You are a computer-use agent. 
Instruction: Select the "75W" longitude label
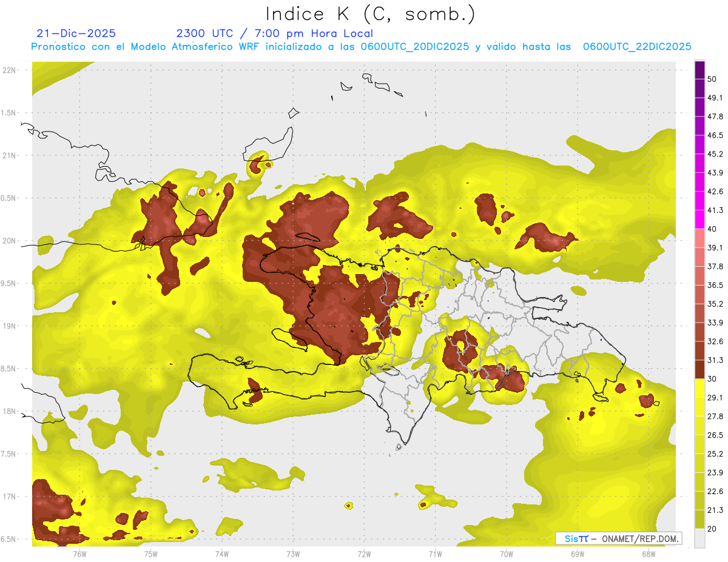click(151, 554)
